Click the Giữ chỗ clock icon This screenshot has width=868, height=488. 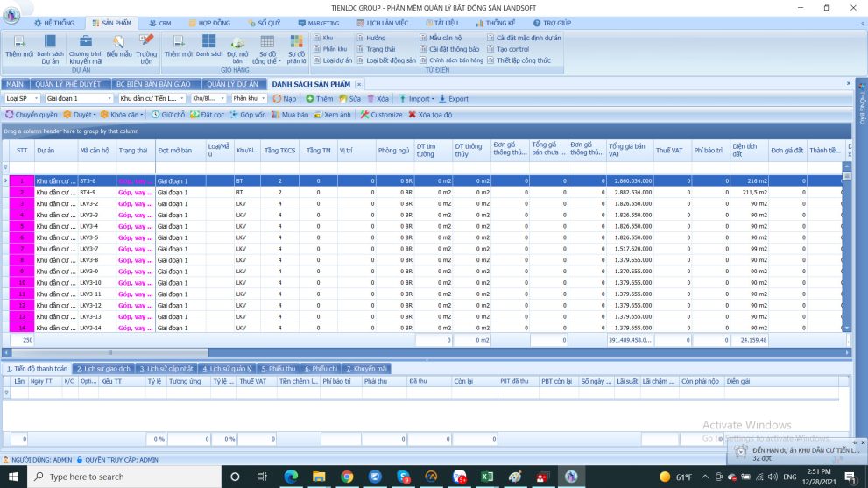[155, 115]
